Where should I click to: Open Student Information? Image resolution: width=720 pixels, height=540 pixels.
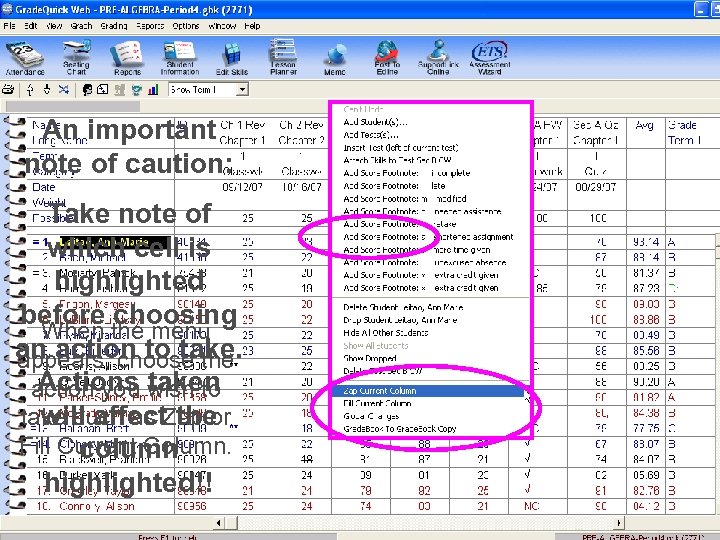point(180,58)
